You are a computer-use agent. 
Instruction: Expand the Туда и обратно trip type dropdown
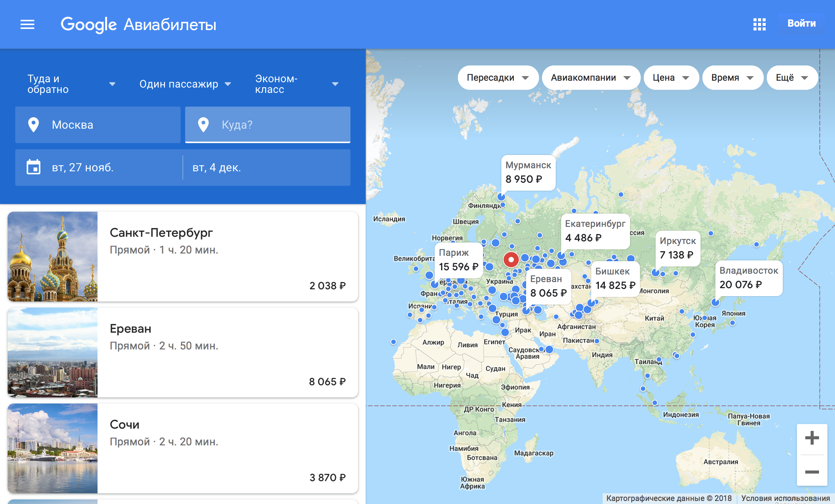point(70,84)
